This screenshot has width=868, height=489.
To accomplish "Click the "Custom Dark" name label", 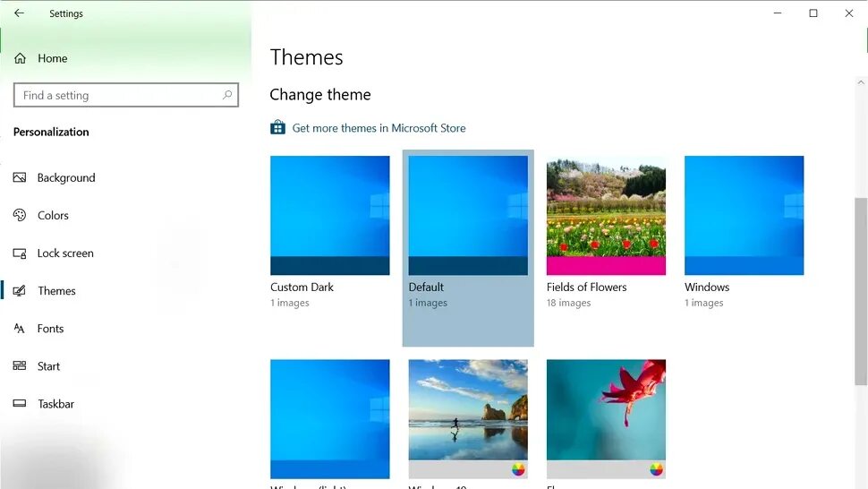I will click(x=302, y=287).
